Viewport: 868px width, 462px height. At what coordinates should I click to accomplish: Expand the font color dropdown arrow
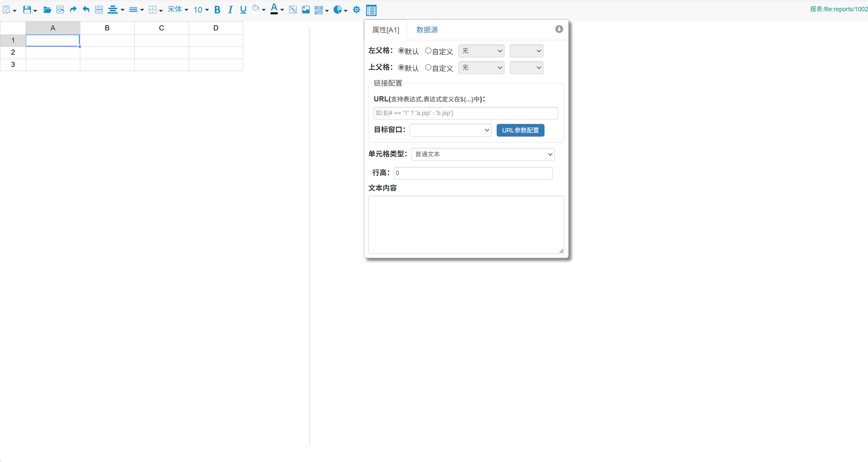pos(282,10)
